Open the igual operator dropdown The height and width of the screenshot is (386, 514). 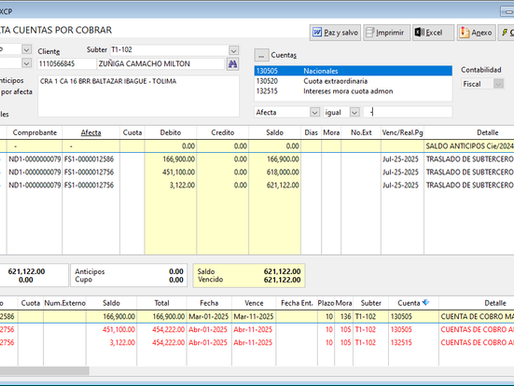coord(354,112)
